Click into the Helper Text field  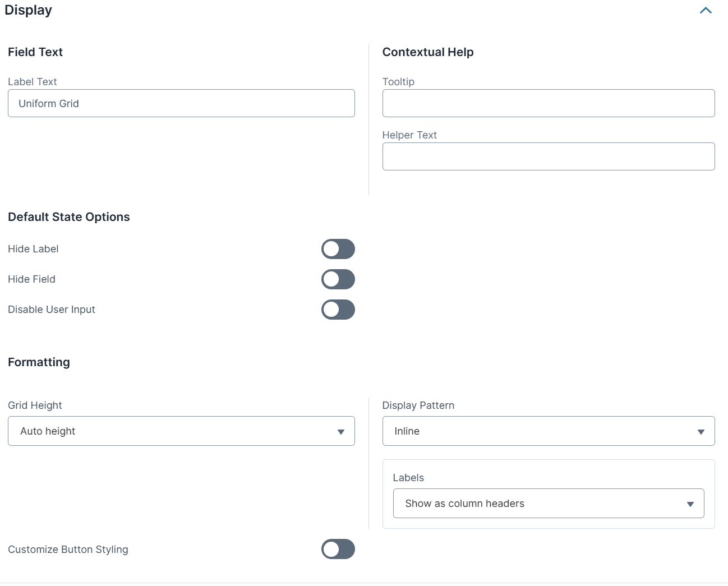coord(548,156)
